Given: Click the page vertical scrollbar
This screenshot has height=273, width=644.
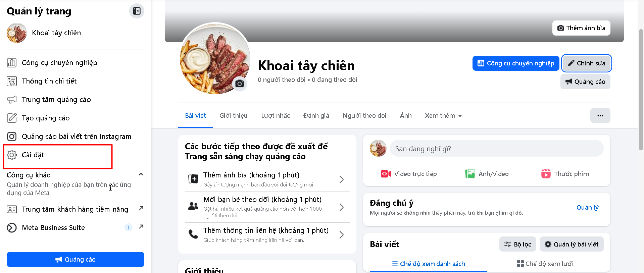Looking at the screenshot, I should coord(641,90).
